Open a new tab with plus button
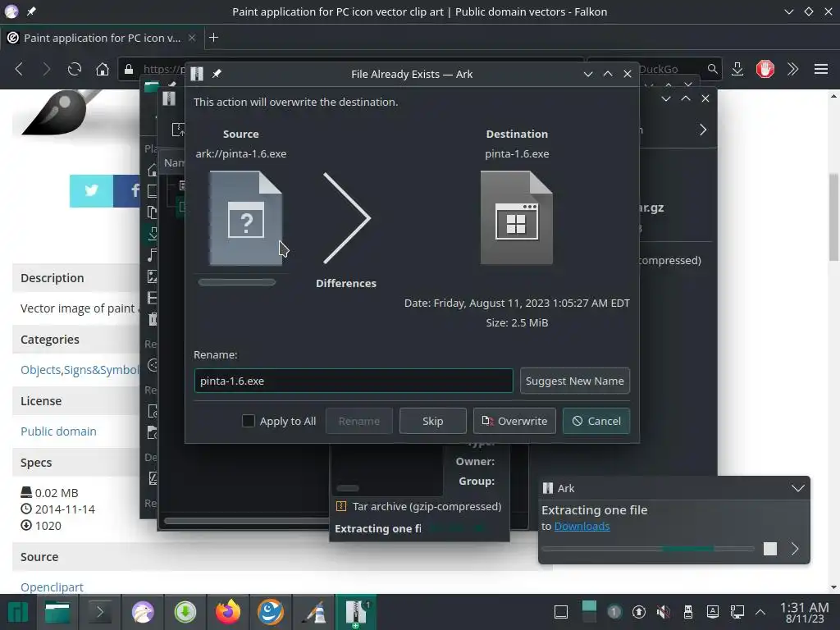 click(213, 38)
